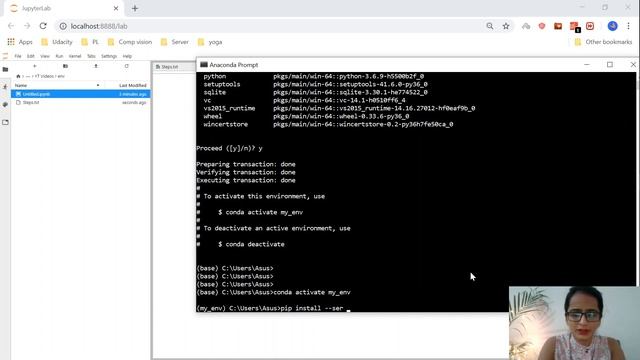Viewport: 640px width, 360px height.
Task: Go forward in the browser
Action: pyautogui.click(x=27, y=26)
